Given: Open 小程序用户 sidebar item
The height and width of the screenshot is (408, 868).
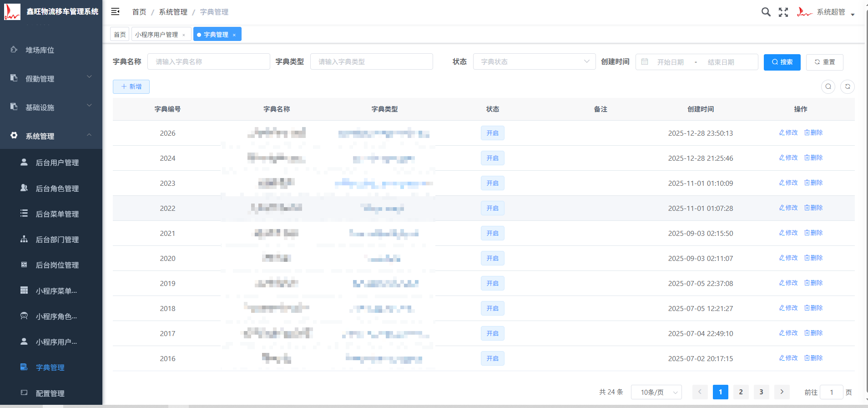Looking at the screenshot, I should [x=51, y=342].
